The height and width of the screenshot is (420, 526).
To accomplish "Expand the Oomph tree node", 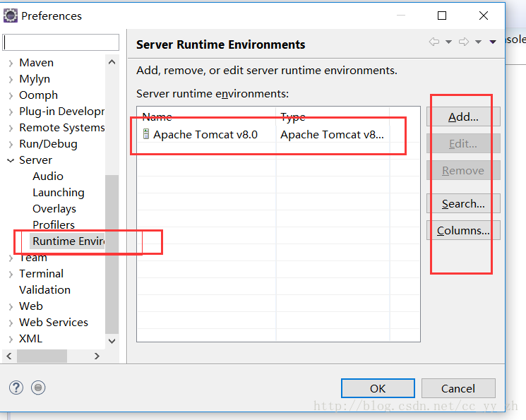I will tap(11, 95).
